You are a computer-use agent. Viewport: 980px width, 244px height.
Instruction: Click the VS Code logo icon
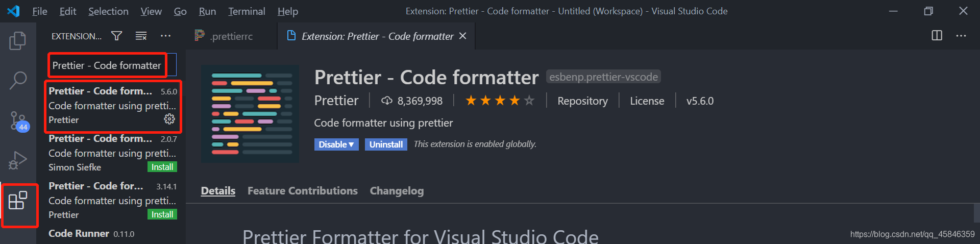click(14, 11)
